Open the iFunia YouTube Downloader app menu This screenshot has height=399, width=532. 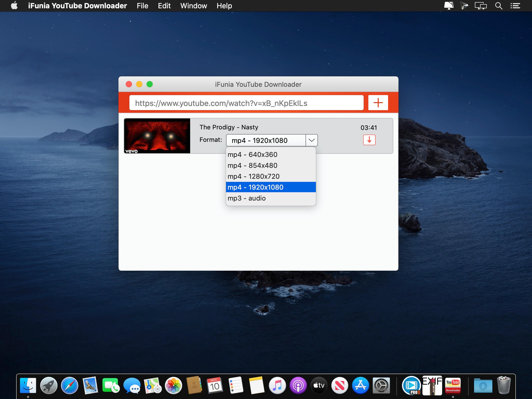pyautogui.click(x=77, y=6)
